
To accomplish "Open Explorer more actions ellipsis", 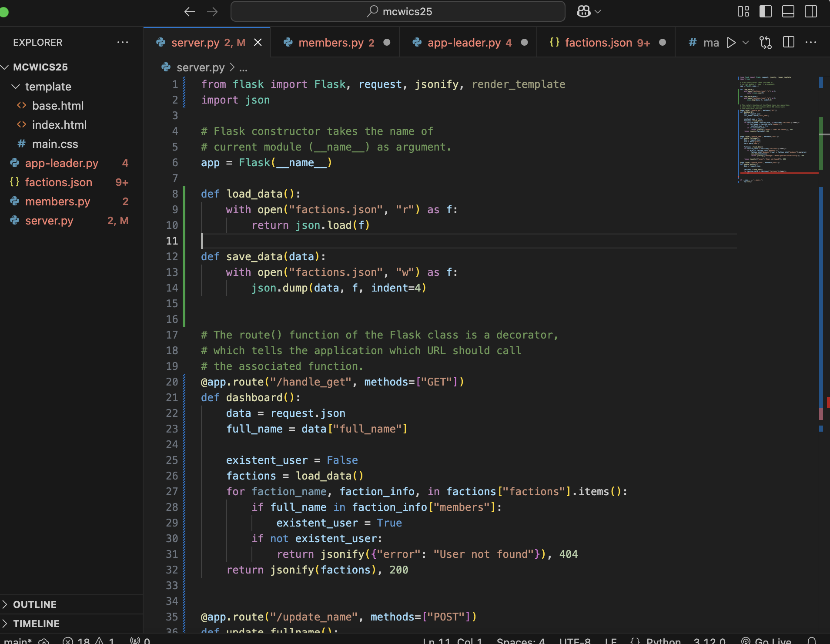I will pyautogui.click(x=123, y=43).
